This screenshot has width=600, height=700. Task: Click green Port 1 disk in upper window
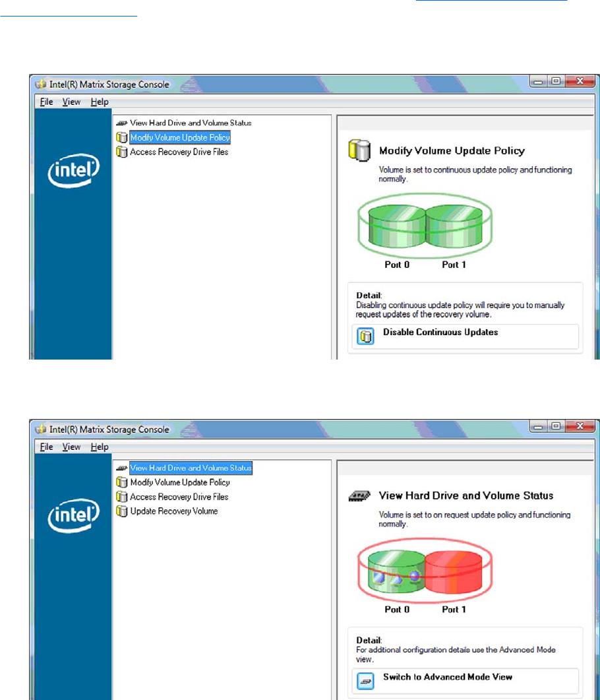pyautogui.click(x=454, y=226)
